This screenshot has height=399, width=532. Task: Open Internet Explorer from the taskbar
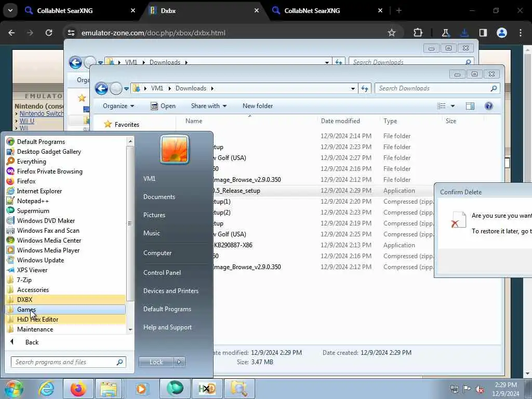pos(46,389)
